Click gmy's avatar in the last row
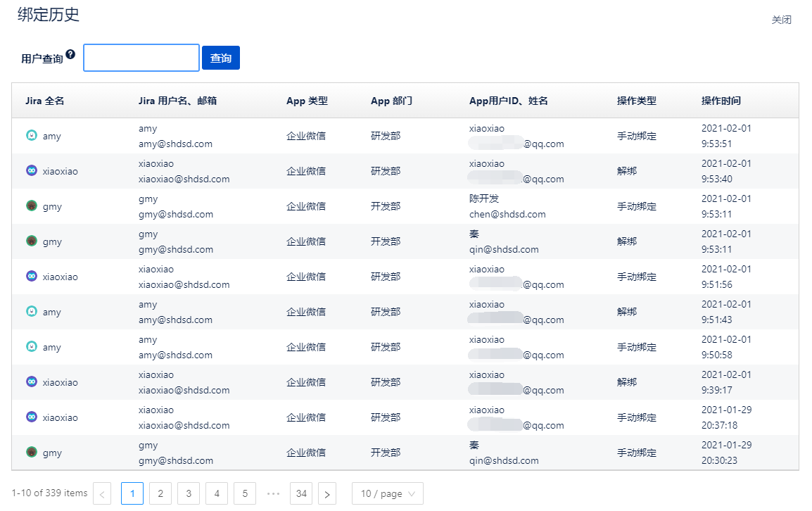 click(31, 453)
